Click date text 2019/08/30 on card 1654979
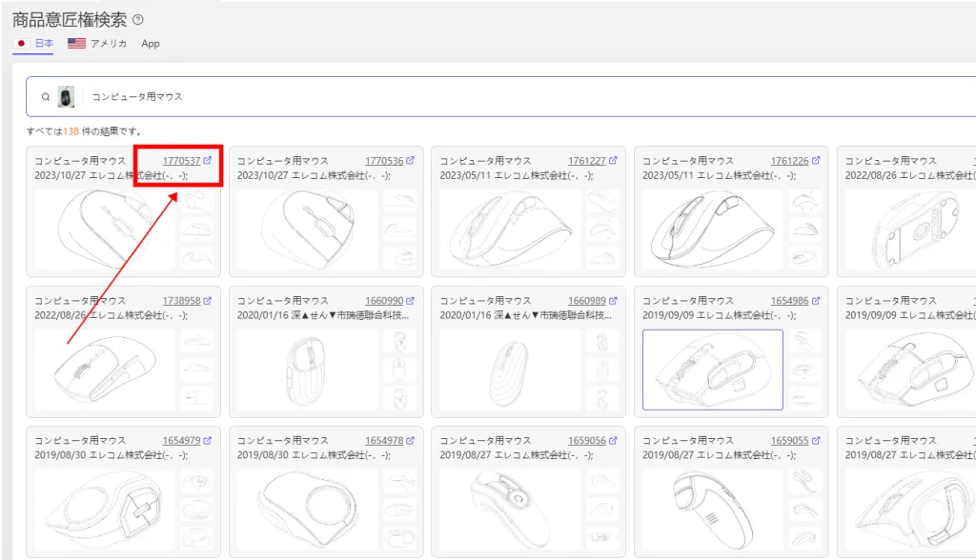This screenshot has height=560, width=976. [60, 455]
